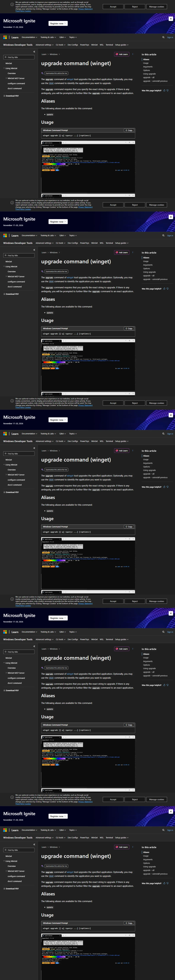The image size is (175, 980).
Task: Open Privacy Statement link in first page copy
Action: coord(85,9)
